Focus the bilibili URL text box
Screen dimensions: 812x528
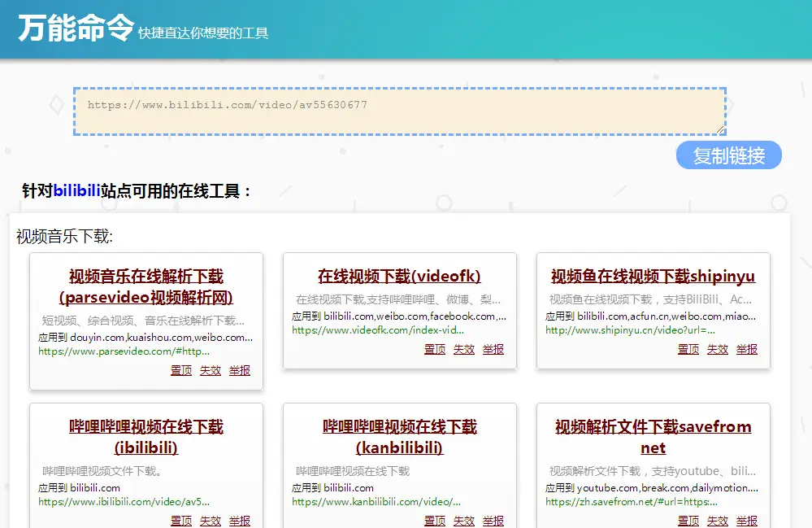[x=399, y=111]
